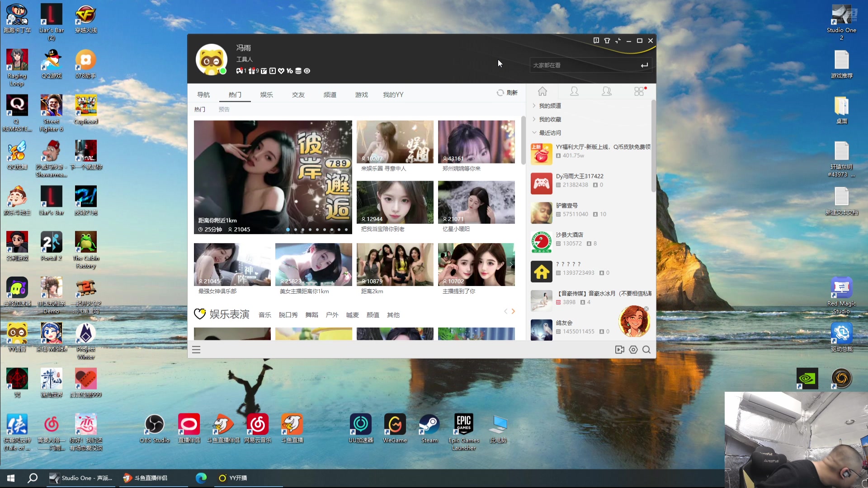This screenshot has width=868, height=488.
Task: Open the user avatar profile picture
Action: tap(211, 59)
